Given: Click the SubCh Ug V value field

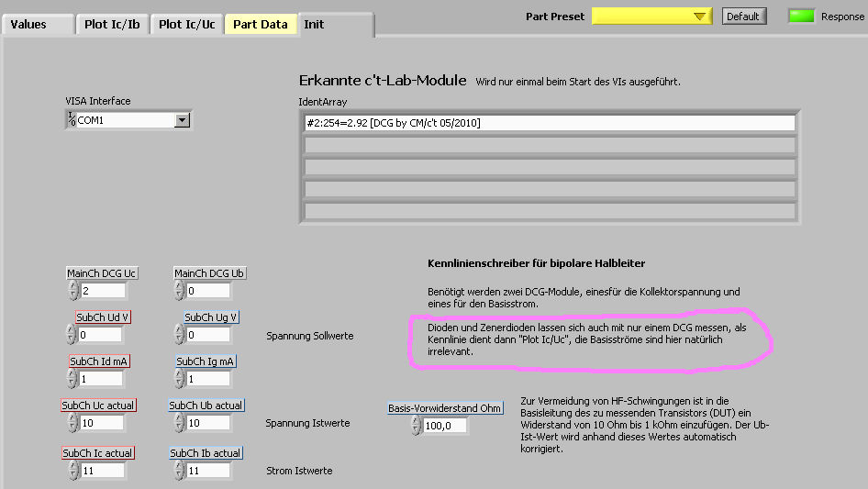Looking at the screenshot, I should click(x=207, y=335).
